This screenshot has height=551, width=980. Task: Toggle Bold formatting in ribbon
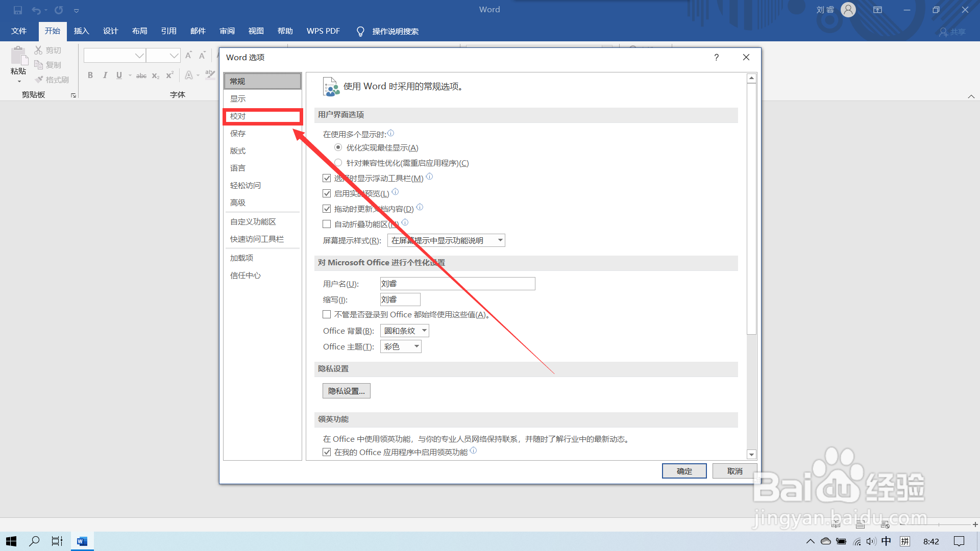pos(90,76)
